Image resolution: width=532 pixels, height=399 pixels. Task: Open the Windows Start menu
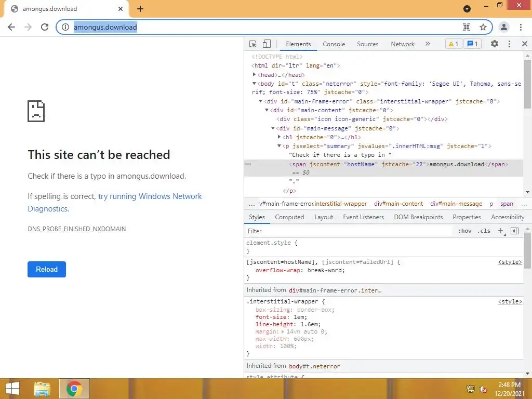click(x=12, y=389)
